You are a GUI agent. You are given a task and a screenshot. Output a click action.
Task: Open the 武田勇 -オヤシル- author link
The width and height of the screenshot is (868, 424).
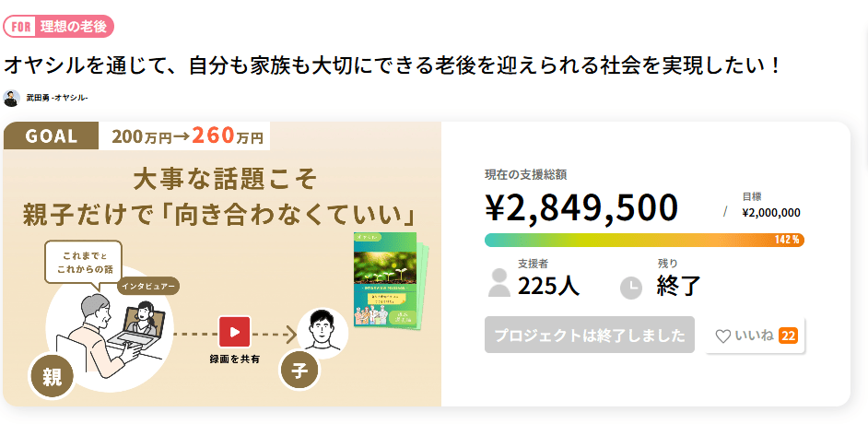pos(57,98)
